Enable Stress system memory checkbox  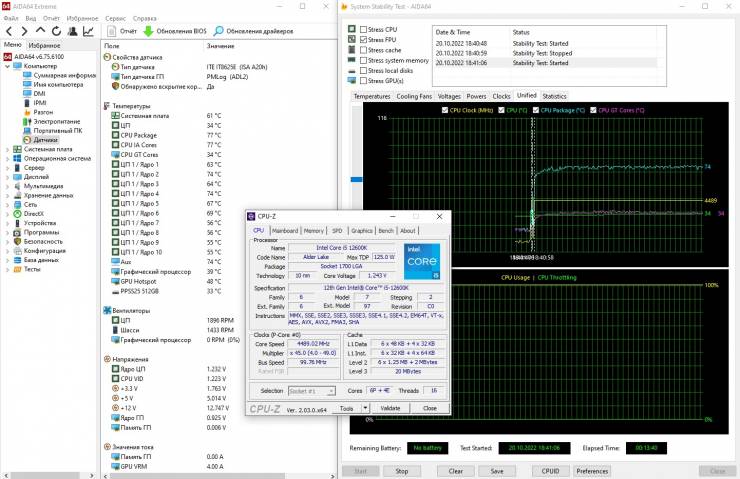363,60
